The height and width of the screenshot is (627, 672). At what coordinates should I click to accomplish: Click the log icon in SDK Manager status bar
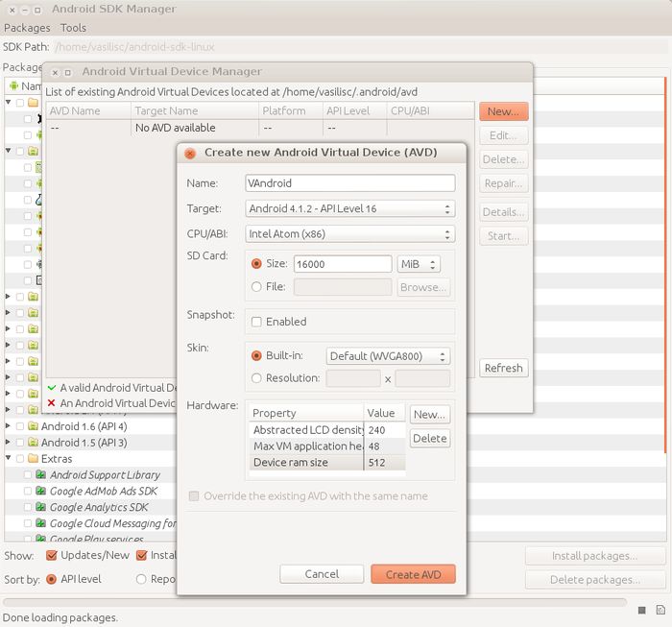(x=660, y=610)
